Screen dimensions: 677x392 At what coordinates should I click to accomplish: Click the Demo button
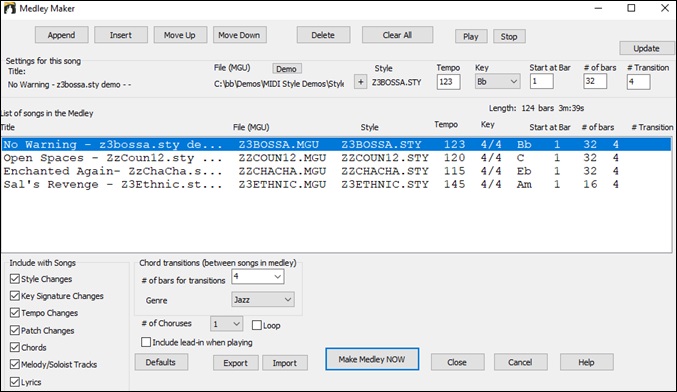click(287, 69)
